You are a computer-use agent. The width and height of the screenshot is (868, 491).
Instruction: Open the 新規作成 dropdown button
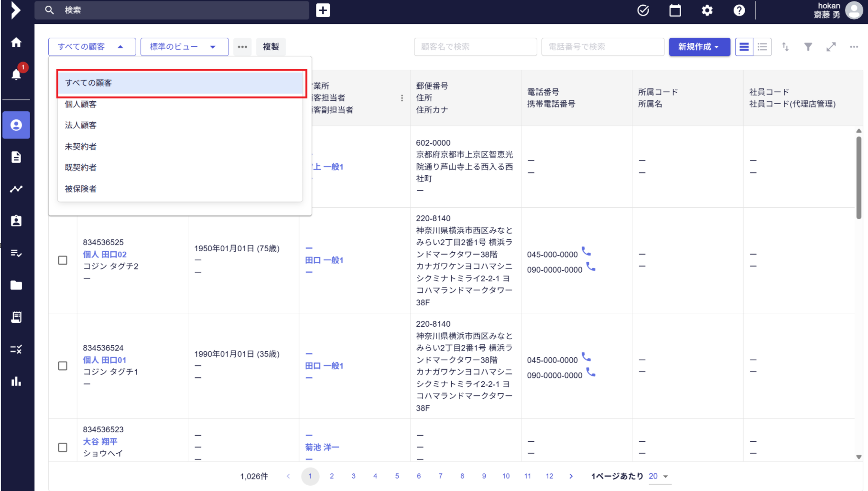699,47
